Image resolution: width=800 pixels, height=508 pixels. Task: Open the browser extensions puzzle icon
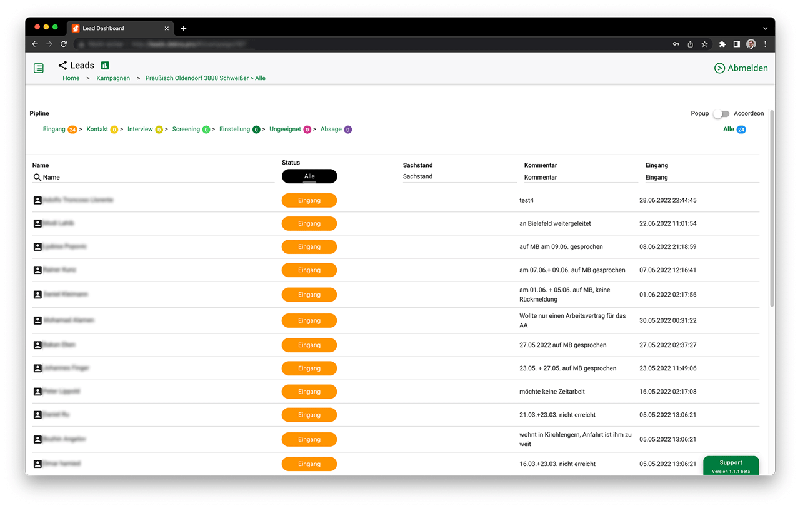coord(722,44)
